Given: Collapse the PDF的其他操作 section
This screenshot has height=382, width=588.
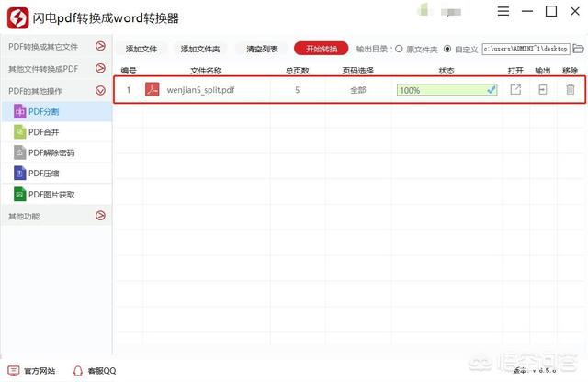Looking at the screenshot, I should click(x=100, y=90).
